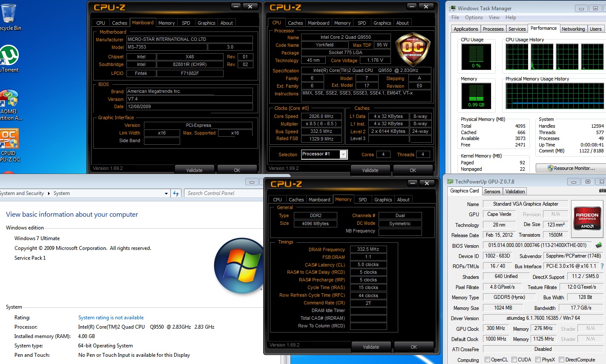
Task: Open the Help menu in Task Manager
Action: pyautogui.click(x=511, y=17)
